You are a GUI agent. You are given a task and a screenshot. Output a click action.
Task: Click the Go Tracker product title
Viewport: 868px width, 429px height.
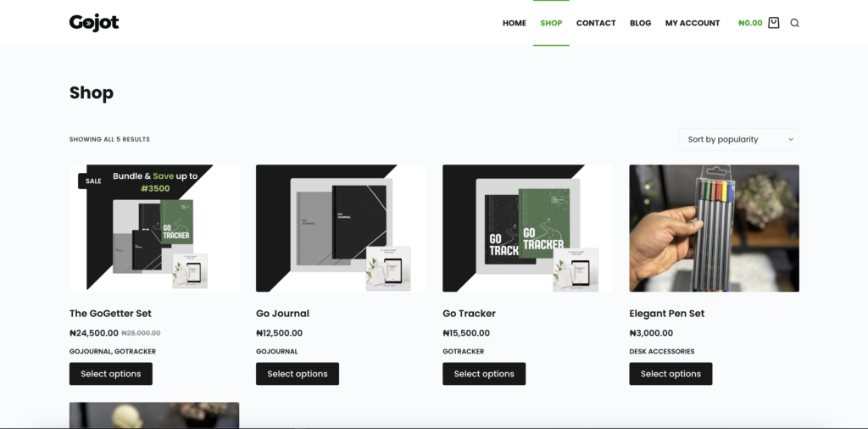pyautogui.click(x=469, y=314)
